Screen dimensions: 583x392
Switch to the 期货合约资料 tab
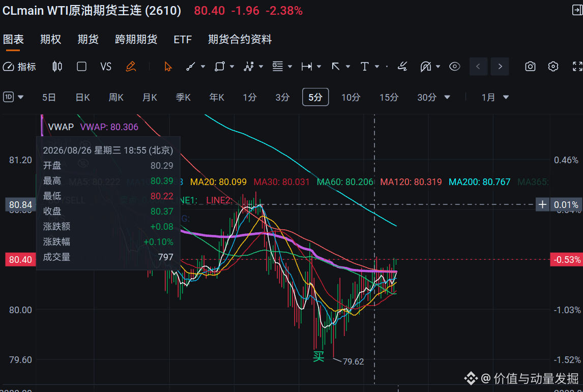[240, 39]
